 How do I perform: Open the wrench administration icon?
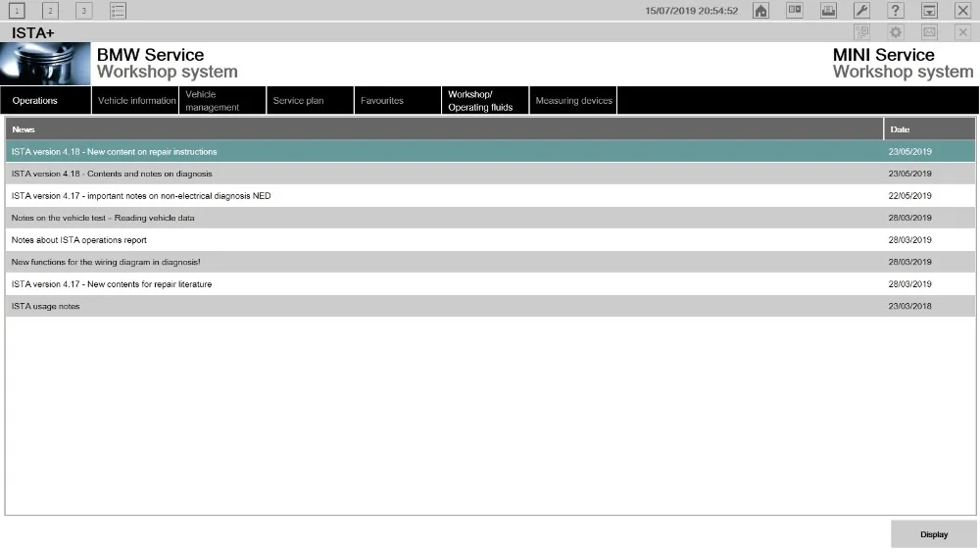pyautogui.click(x=861, y=11)
